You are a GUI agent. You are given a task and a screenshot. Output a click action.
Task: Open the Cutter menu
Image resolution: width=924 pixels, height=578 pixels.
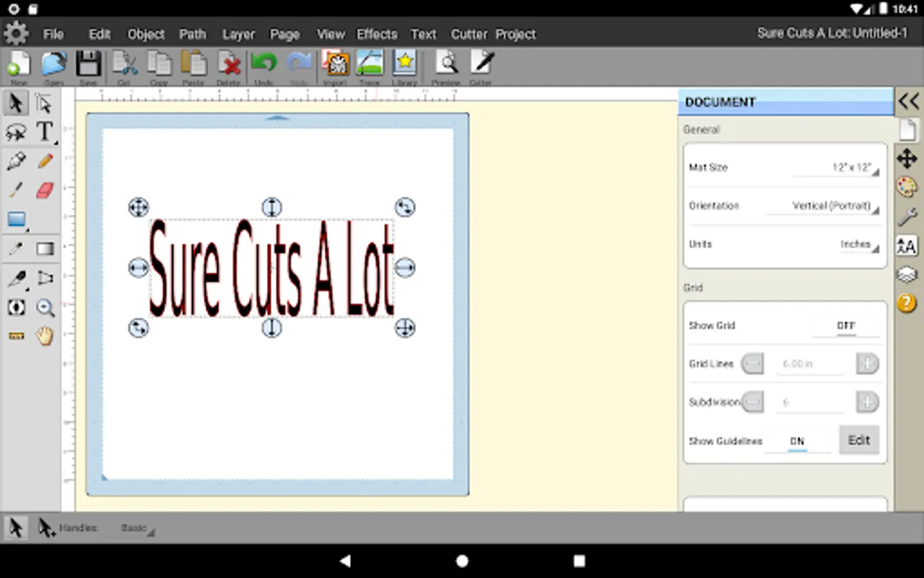pos(468,34)
